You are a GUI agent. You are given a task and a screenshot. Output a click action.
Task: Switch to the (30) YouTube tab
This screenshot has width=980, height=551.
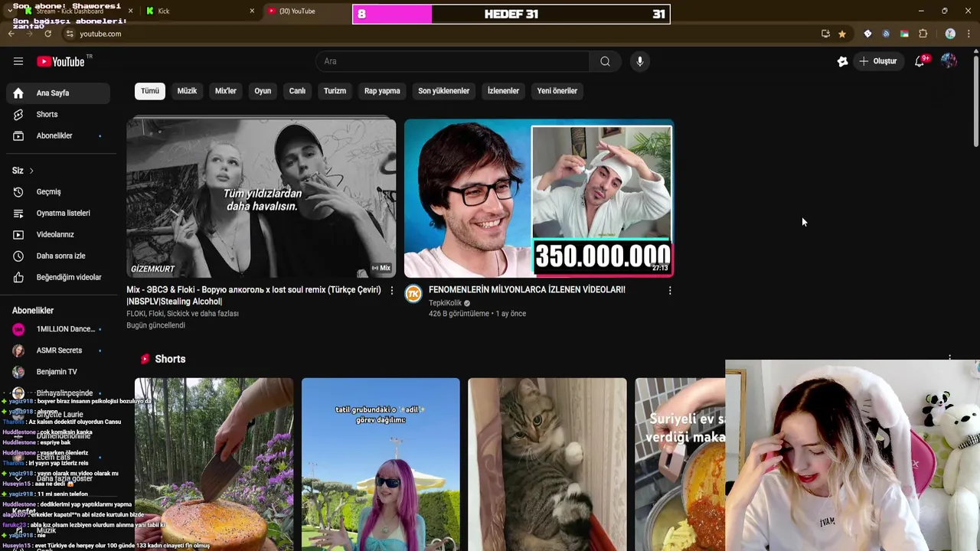tap(306, 11)
